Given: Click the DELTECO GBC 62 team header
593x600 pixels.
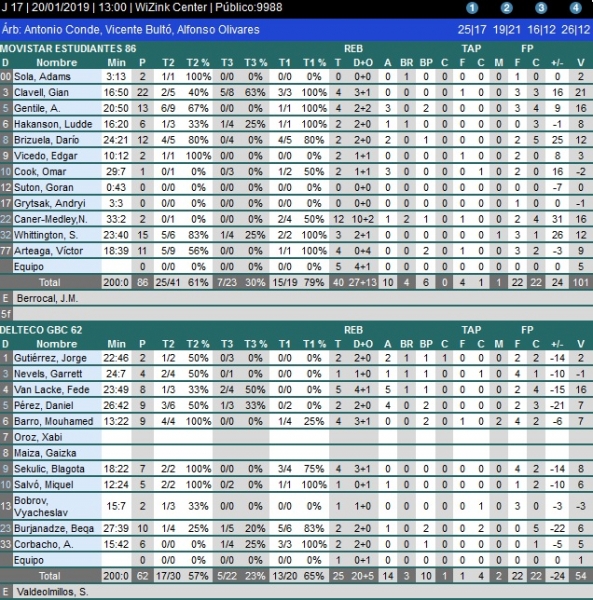Looking at the screenshot, I should click(x=41, y=330).
